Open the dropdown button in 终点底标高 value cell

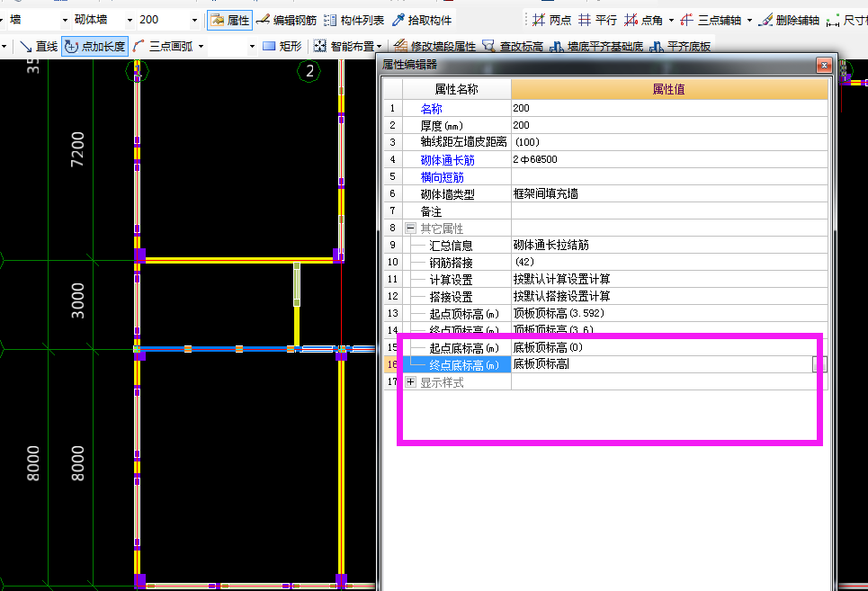coord(819,364)
